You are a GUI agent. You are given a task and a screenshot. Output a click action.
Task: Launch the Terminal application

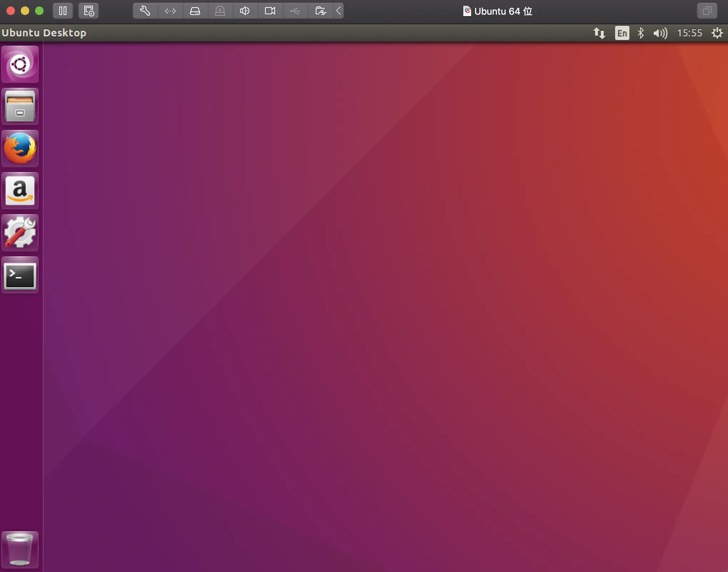click(x=20, y=275)
